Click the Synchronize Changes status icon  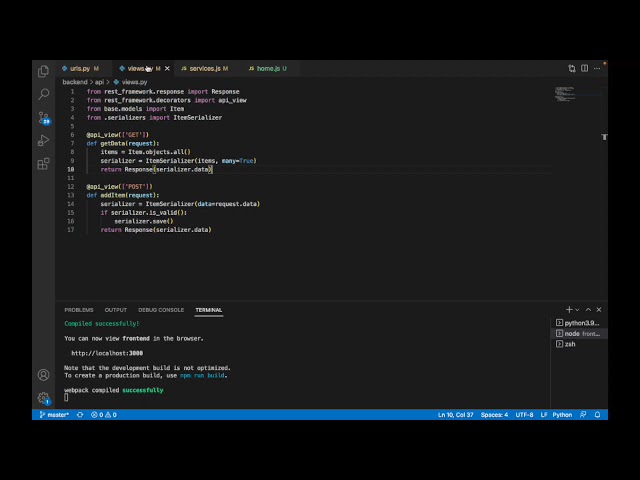click(x=80, y=415)
